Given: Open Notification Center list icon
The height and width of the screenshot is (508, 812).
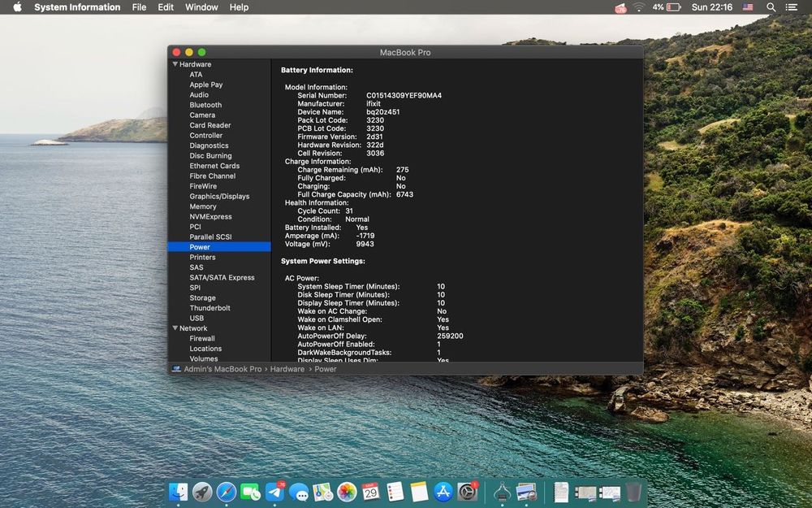Looking at the screenshot, I should point(791,7).
